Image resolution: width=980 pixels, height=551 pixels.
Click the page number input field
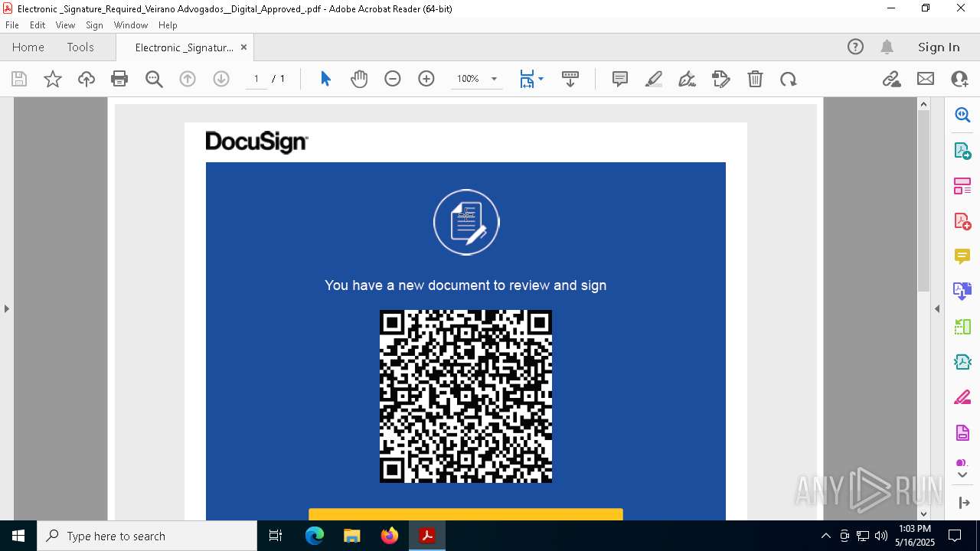(x=256, y=79)
